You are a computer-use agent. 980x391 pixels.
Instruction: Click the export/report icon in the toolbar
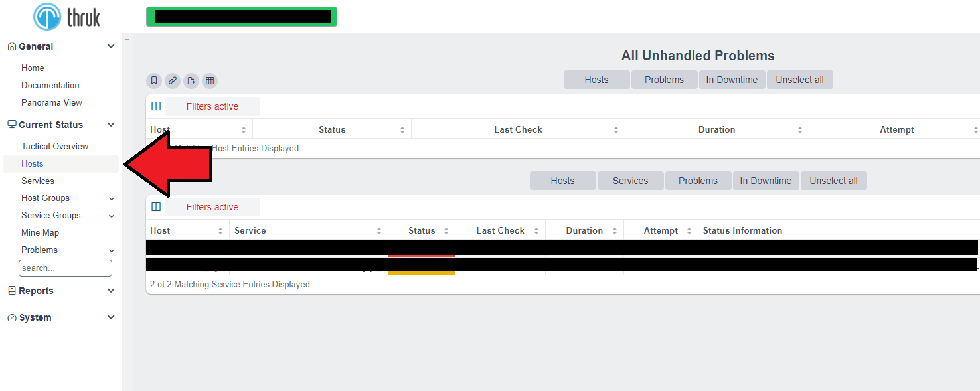pyautogui.click(x=191, y=80)
